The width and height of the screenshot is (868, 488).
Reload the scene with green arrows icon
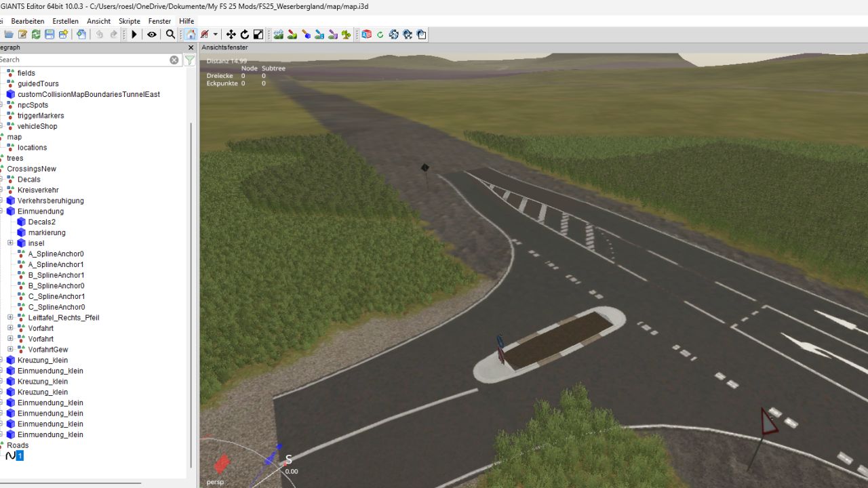(x=36, y=35)
